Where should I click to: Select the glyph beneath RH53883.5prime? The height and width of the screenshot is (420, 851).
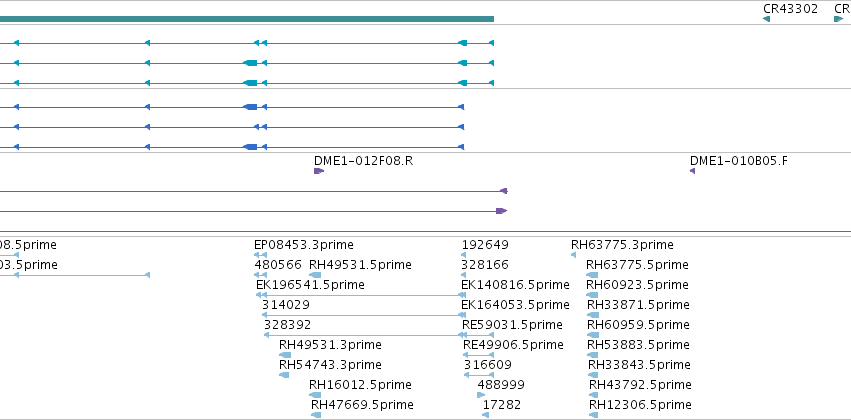593,355
